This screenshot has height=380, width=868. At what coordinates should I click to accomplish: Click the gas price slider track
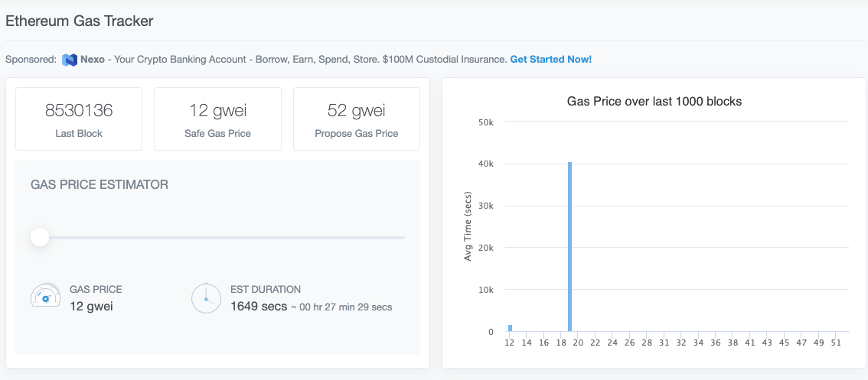[x=217, y=238]
